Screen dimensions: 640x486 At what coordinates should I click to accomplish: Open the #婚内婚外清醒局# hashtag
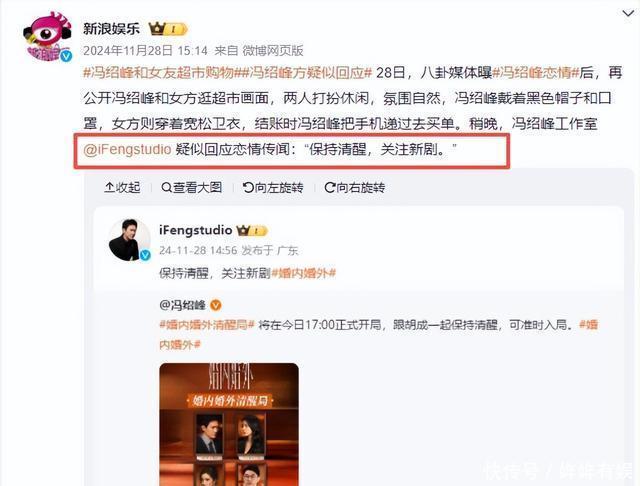pos(207,325)
